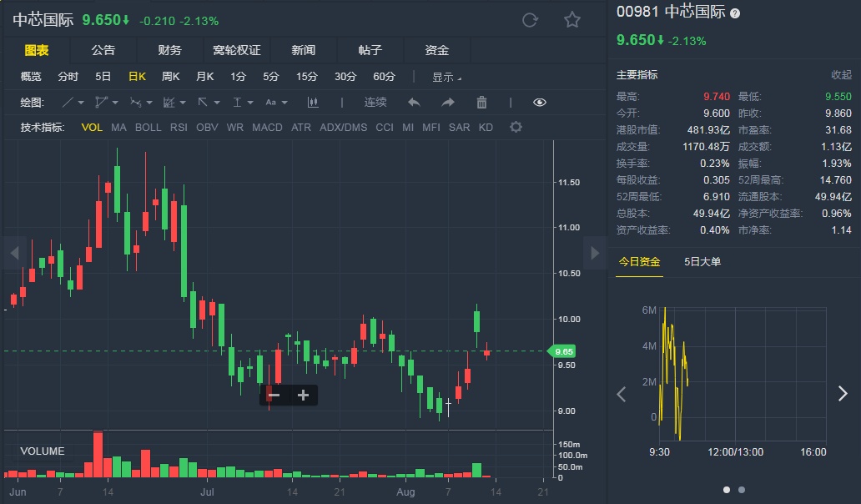861x504 pixels.
Task: Select the first pagination dot
Action: tap(727, 490)
